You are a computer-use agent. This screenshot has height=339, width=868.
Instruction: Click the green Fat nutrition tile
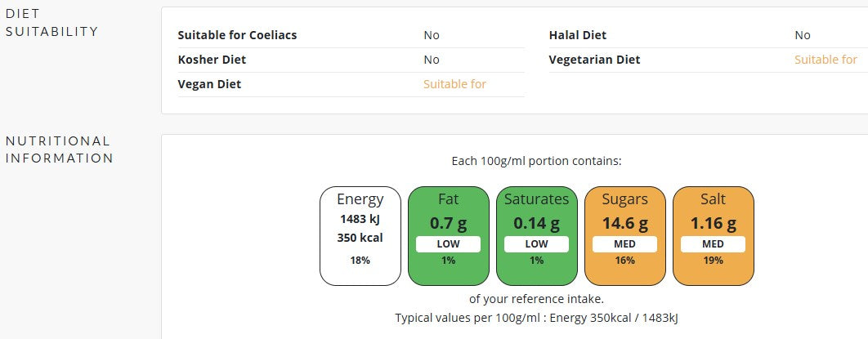click(x=449, y=236)
